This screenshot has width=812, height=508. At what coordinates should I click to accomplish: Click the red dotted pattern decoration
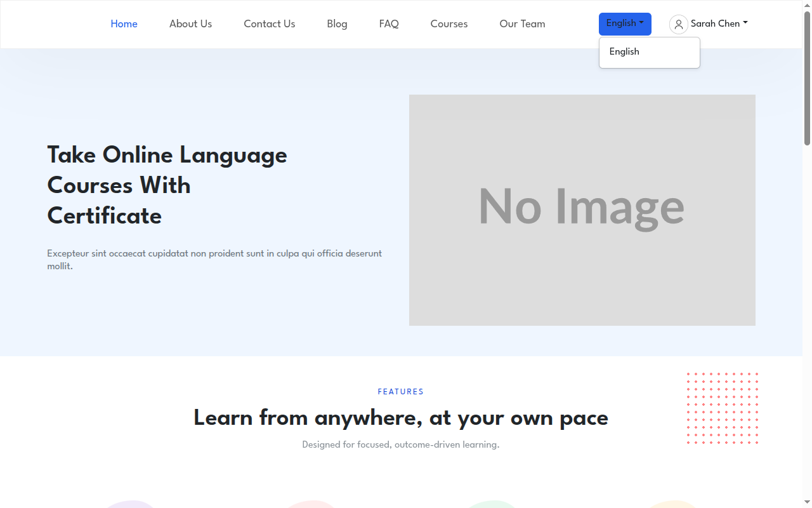coord(723,408)
